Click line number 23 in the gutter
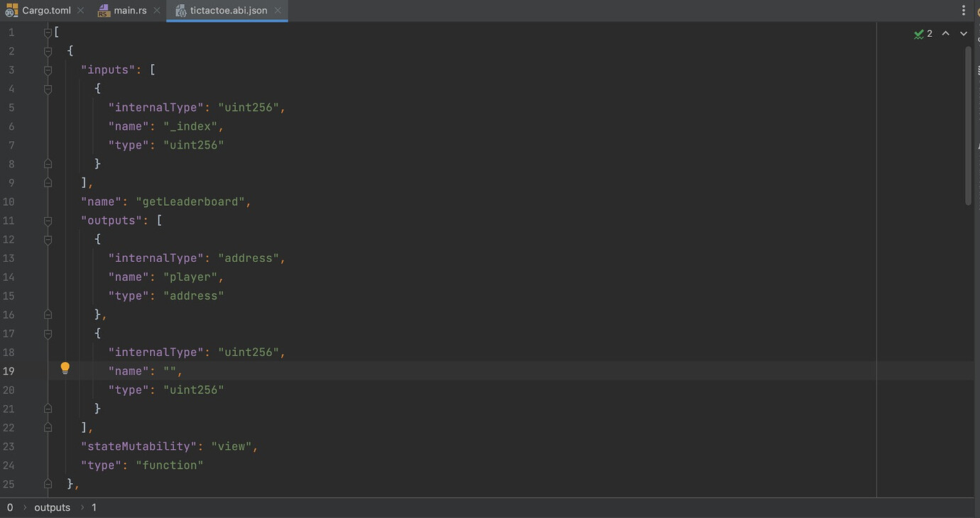 point(9,446)
